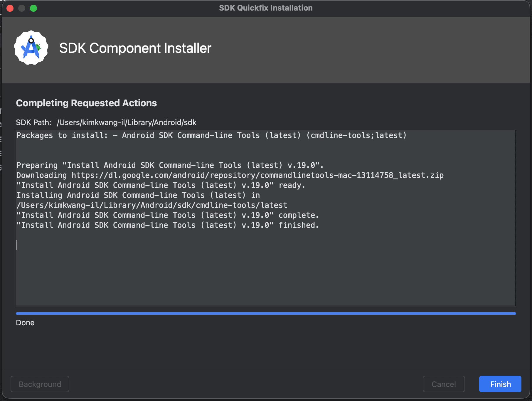Screen dimensions: 532x401
Task: Click the SDK path /Users/kimkwang-il/Library/Android/sdk text
Action: [x=127, y=122]
